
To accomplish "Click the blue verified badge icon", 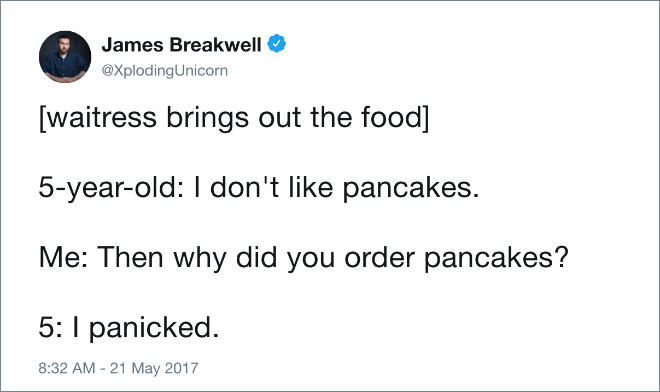I will point(277,44).
